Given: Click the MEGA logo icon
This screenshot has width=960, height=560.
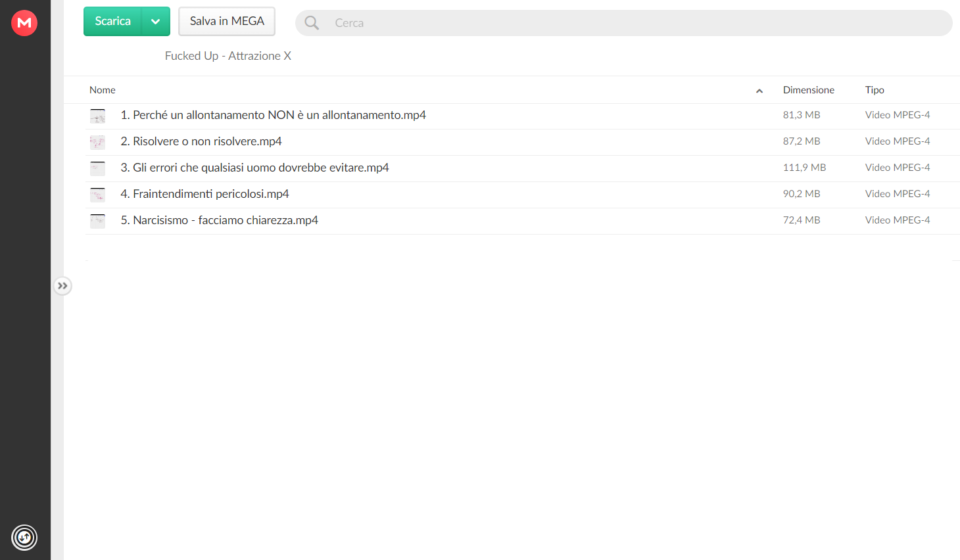Looking at the screenshot, I should pos(24,23).
